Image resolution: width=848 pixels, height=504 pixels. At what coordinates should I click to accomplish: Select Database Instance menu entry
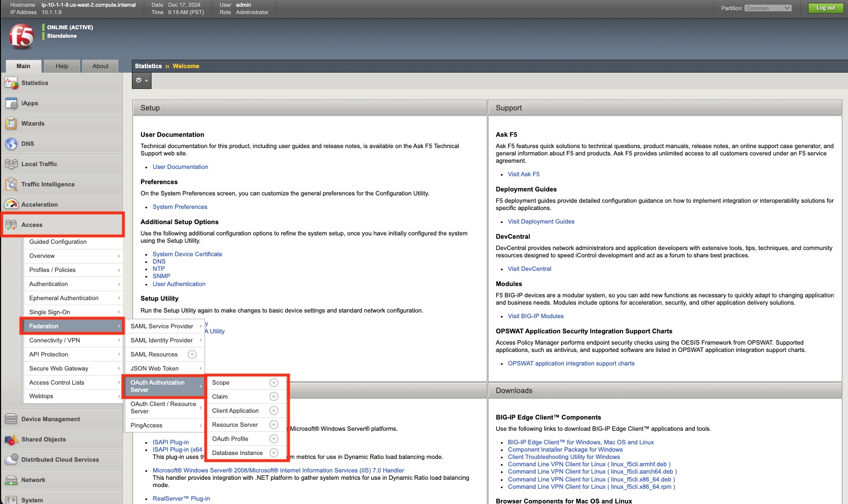click(x=237, y=453)
